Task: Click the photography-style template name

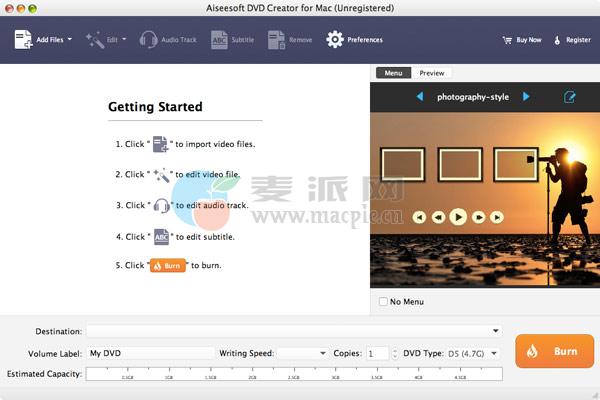Action: [x=473, y=97]
